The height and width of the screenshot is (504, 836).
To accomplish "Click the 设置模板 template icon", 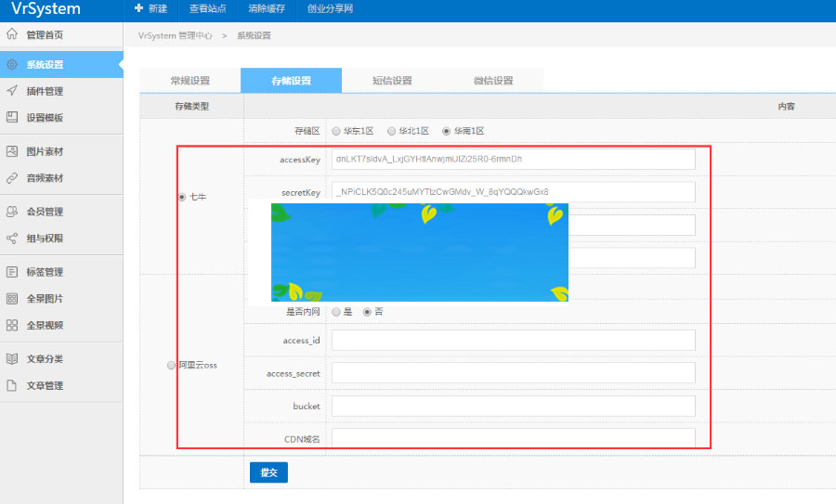I will coord(12,118).
